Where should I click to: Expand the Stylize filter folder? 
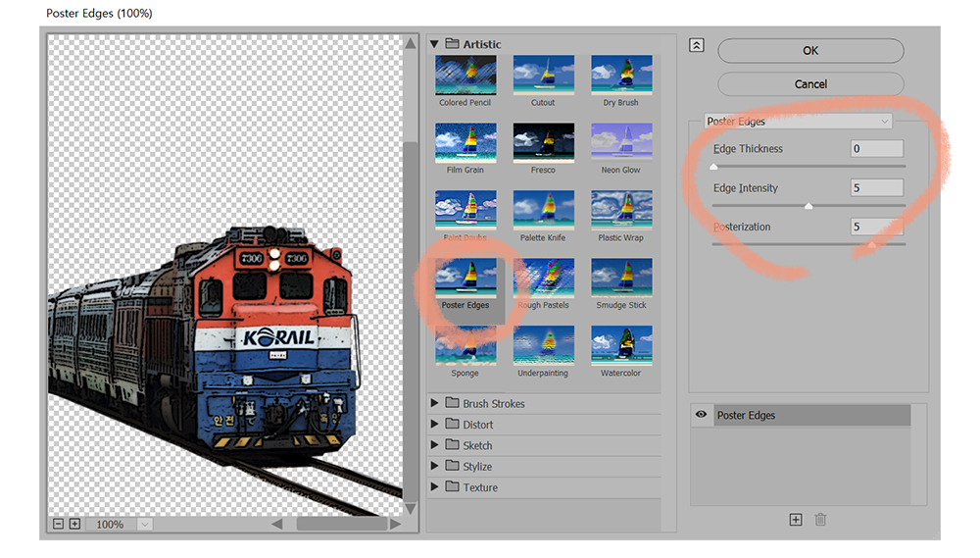point(434,466)
